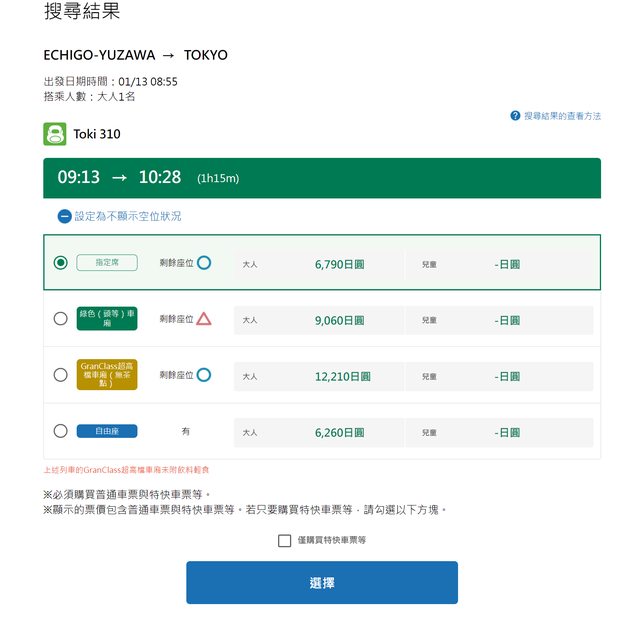Image resolution: width=640 pixels, height=622 pixels.
Task: Check the 僅購買特快車票等 checkbox
Action: pyautogui.click(x=285, y=541)
